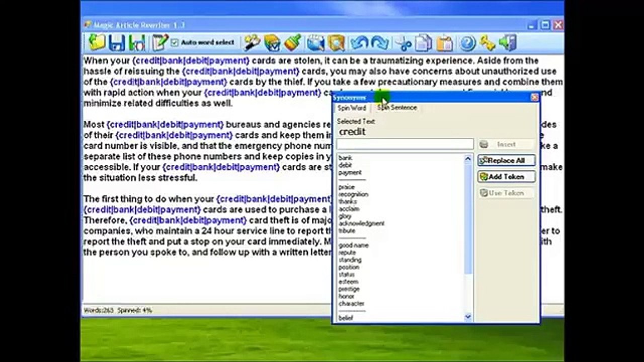
Task: Click synonym list scroll-up arrow
Action: 468,158
